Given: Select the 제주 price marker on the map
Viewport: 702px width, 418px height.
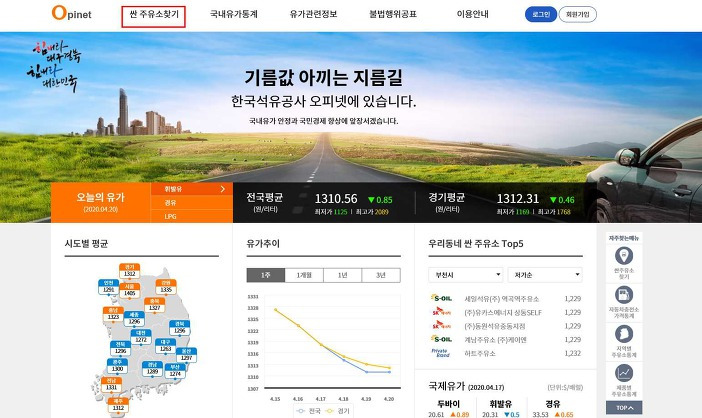Looking at the screenshot, I should coord(119,406).
